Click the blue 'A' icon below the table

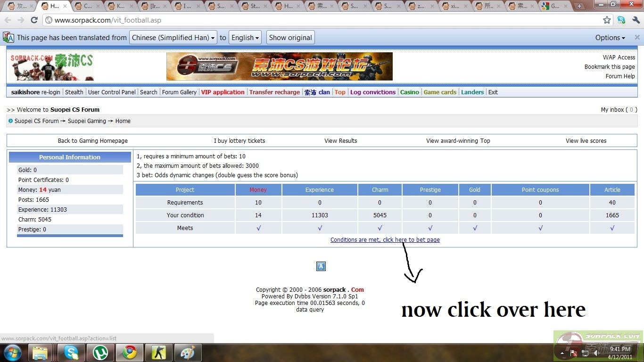tap(321, 266)
